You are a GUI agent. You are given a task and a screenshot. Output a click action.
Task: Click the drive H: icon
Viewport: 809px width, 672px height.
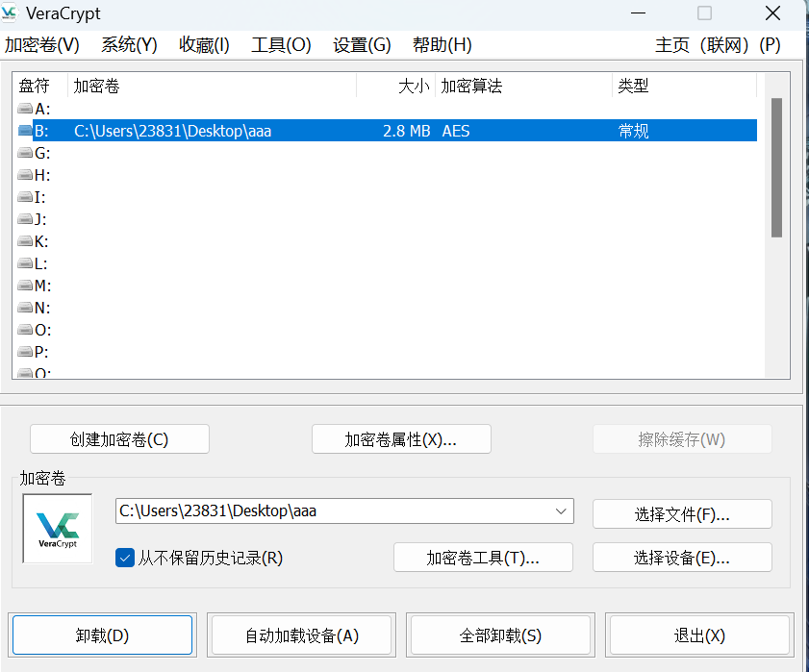(25, 175)
